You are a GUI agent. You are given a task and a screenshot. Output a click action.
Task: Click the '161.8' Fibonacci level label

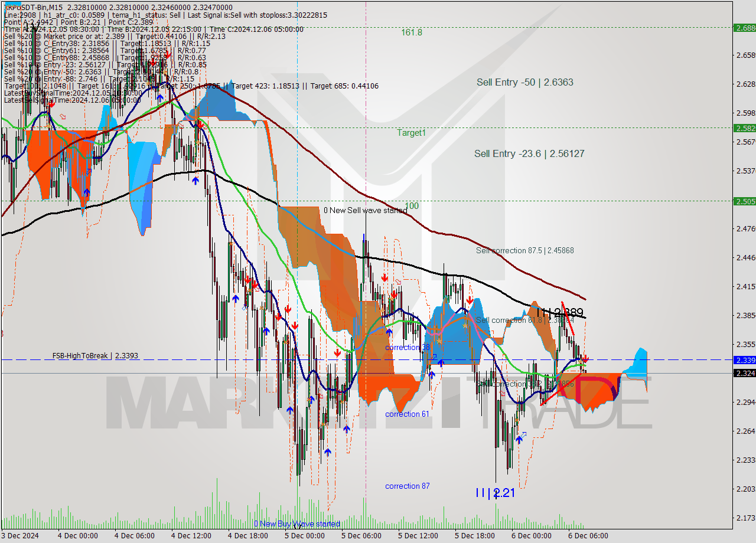[412, 32]
